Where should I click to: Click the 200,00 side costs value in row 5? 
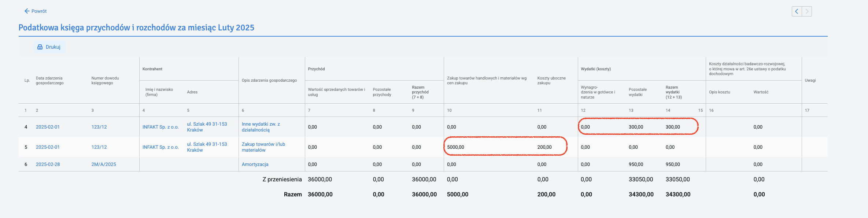click(544, 147)
